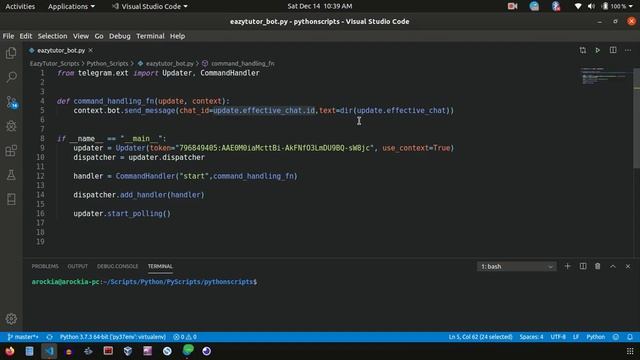Open Activities overview in top bar
This screenshot has width=640, height=360.
(20, 6)
